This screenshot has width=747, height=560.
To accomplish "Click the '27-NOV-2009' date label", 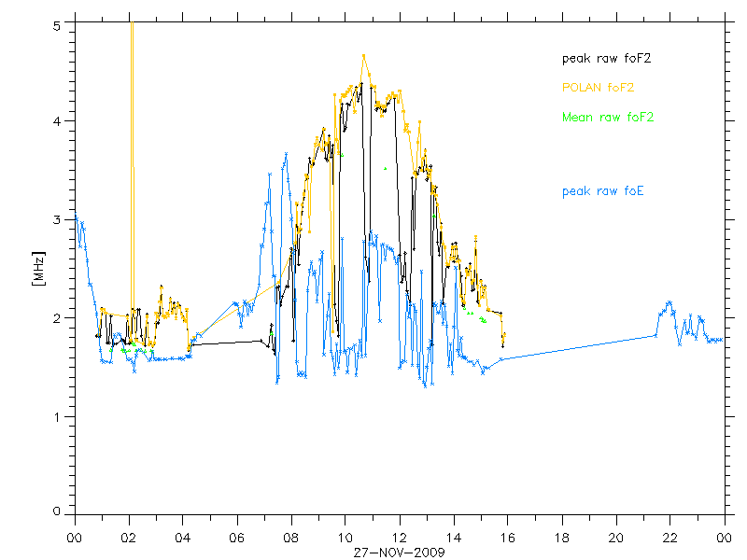I will click(399, 553).
